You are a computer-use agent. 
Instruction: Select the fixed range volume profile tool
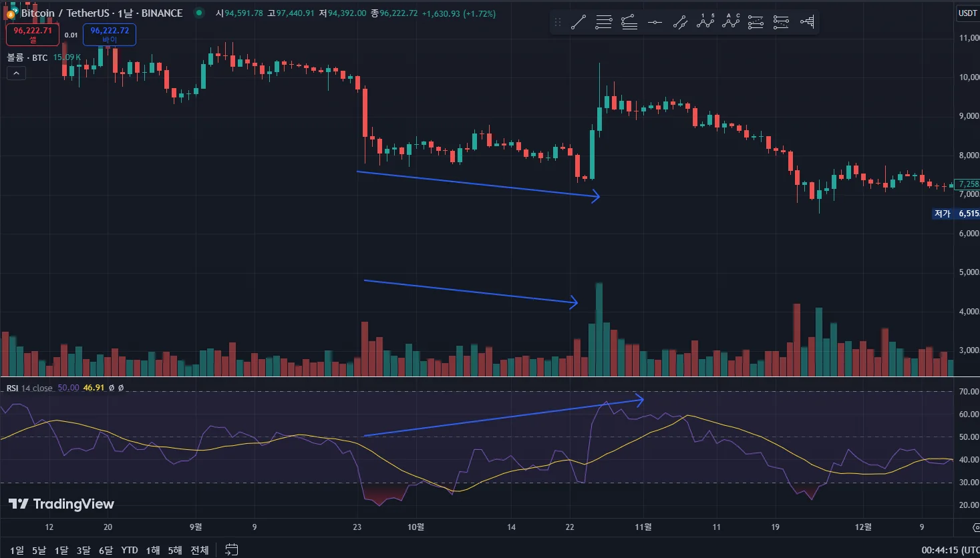807,23
